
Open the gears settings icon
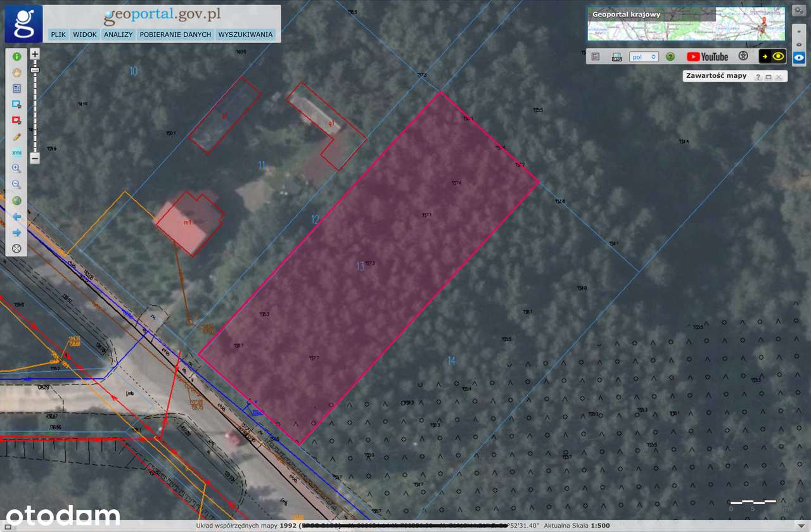click(798, 11)
